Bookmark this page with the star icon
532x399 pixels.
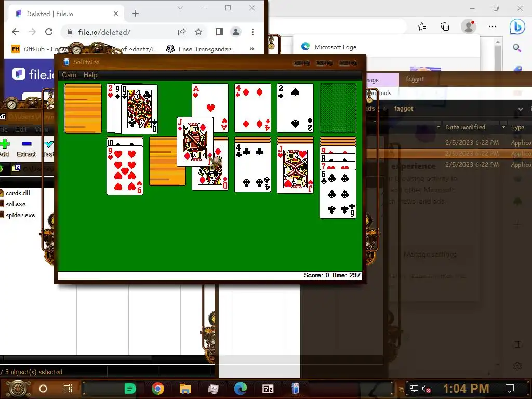[198, 32]
